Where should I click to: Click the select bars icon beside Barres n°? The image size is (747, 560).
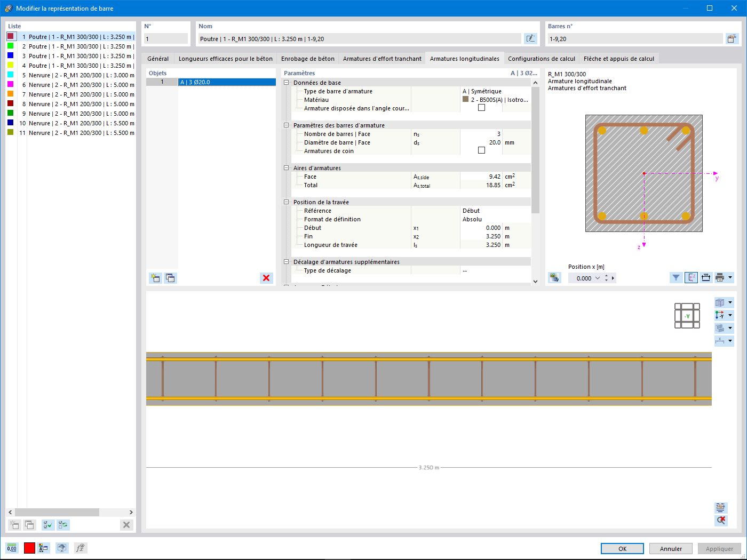732,38
